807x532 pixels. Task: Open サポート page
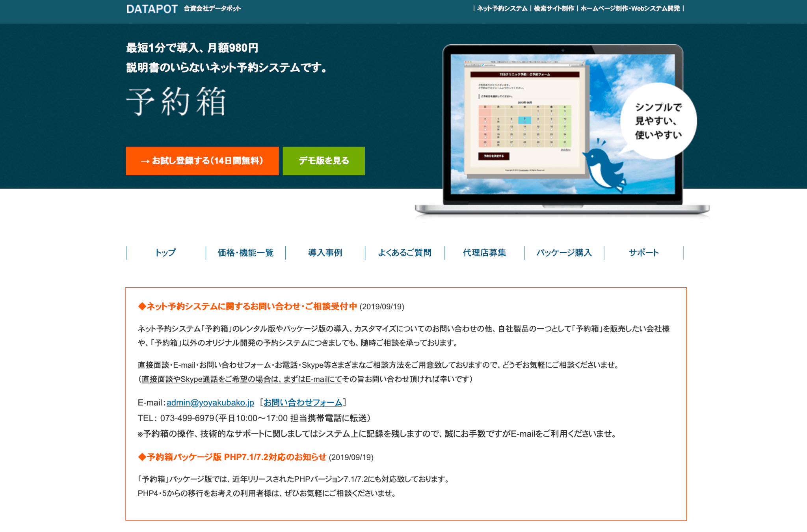click(643, 253)
